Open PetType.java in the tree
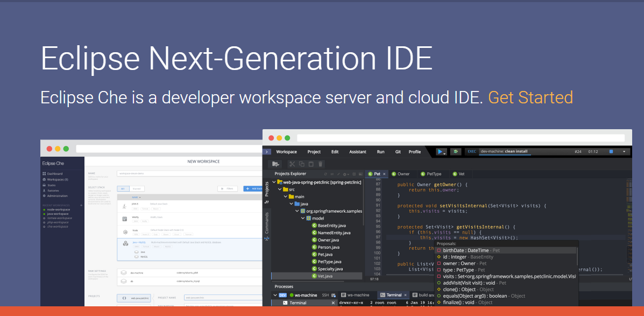The width and height of the screenshot is (644, 316). [327, 261]
